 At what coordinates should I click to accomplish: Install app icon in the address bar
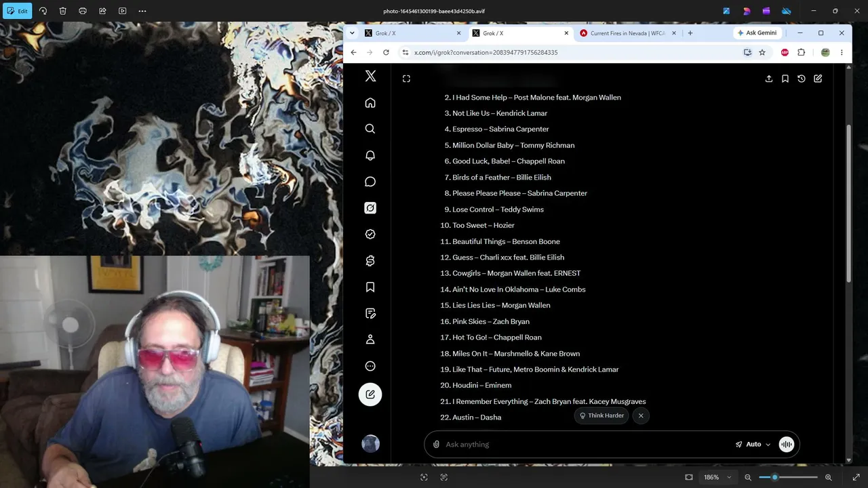coord(747,52)
